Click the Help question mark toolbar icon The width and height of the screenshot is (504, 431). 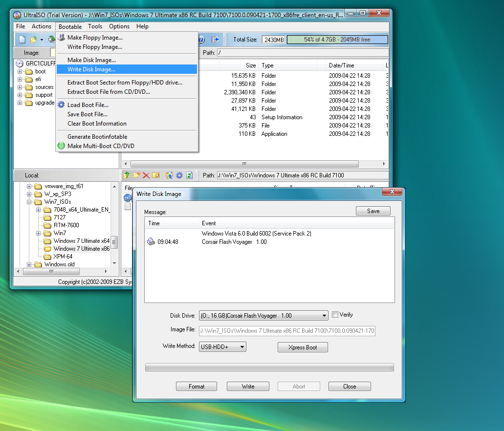click(202, 40)
